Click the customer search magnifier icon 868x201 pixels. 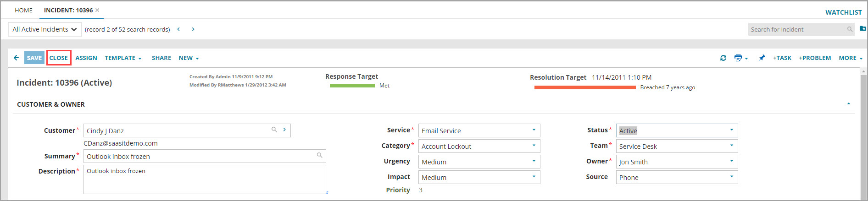(274, 130)
